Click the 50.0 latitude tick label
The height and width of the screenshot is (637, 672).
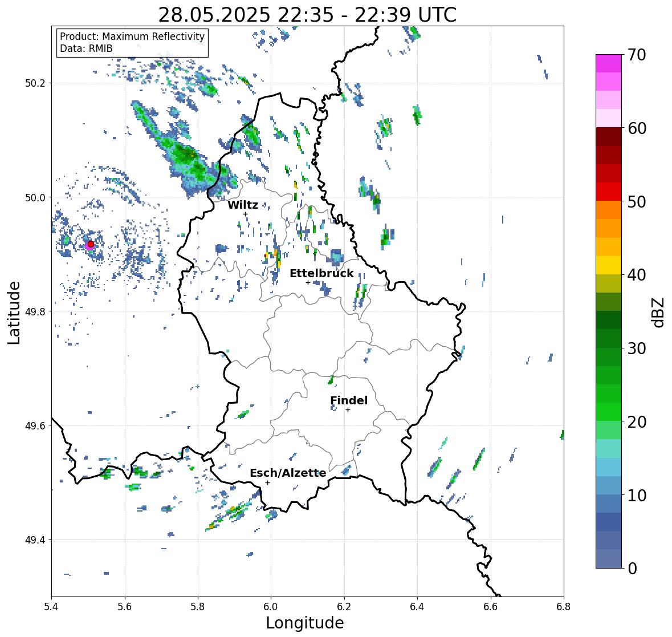coord(35,198)
